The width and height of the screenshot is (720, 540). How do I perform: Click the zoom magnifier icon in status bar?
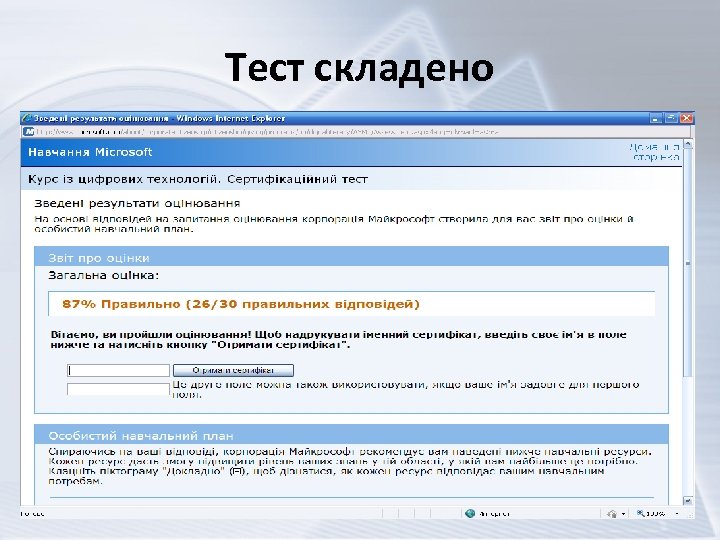tap(641, 513)
